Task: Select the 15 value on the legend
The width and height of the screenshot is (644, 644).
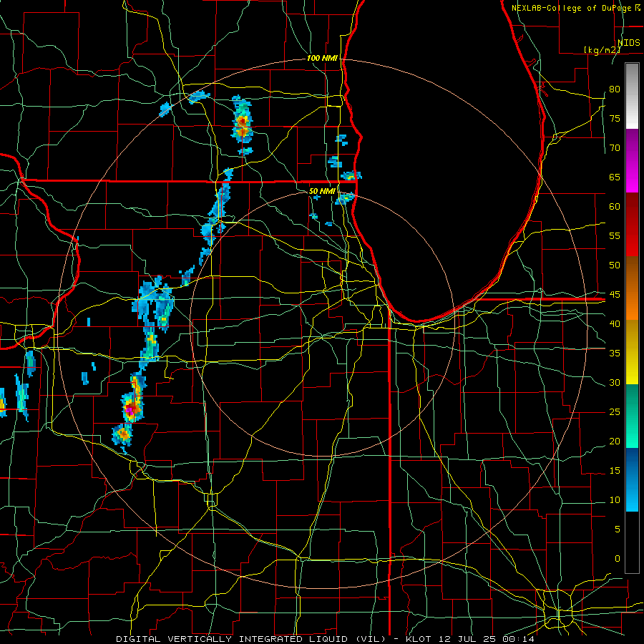Action: coord(615,470)
